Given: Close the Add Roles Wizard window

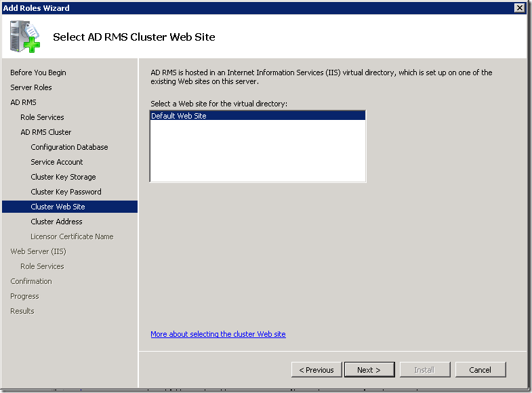Looking at the screenshot, I should [519, 8].
